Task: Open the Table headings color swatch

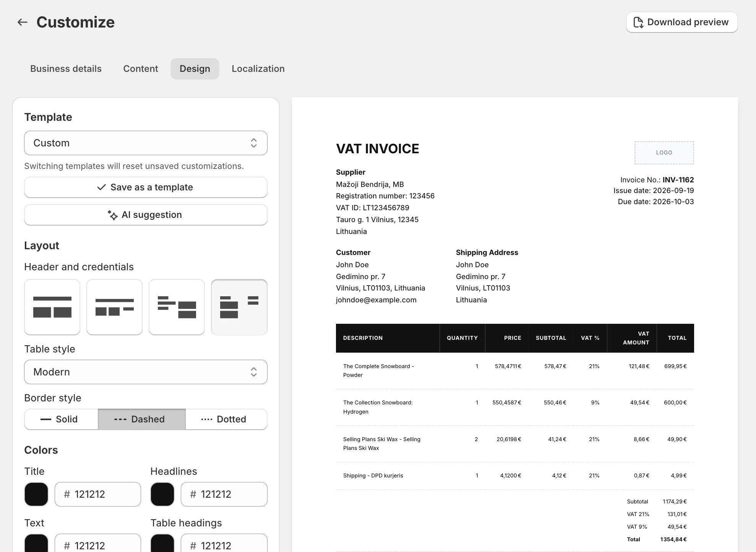Action: (162, 543)
